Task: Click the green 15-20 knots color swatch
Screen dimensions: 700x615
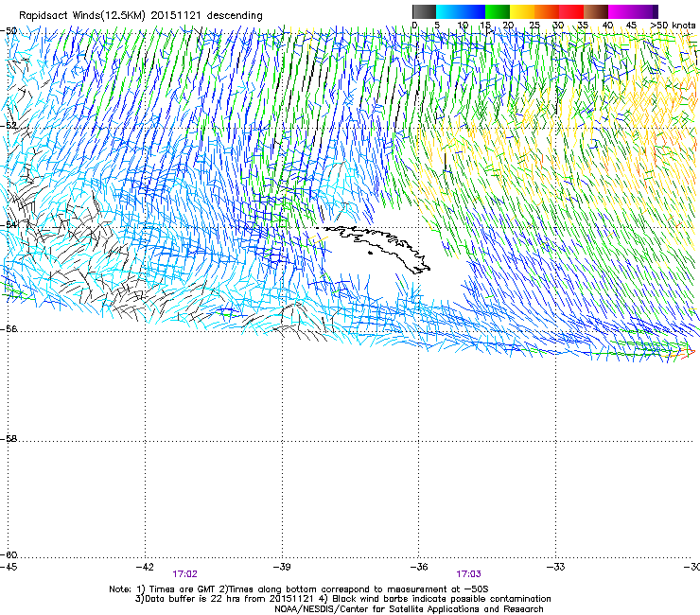Action: [498, 11]
